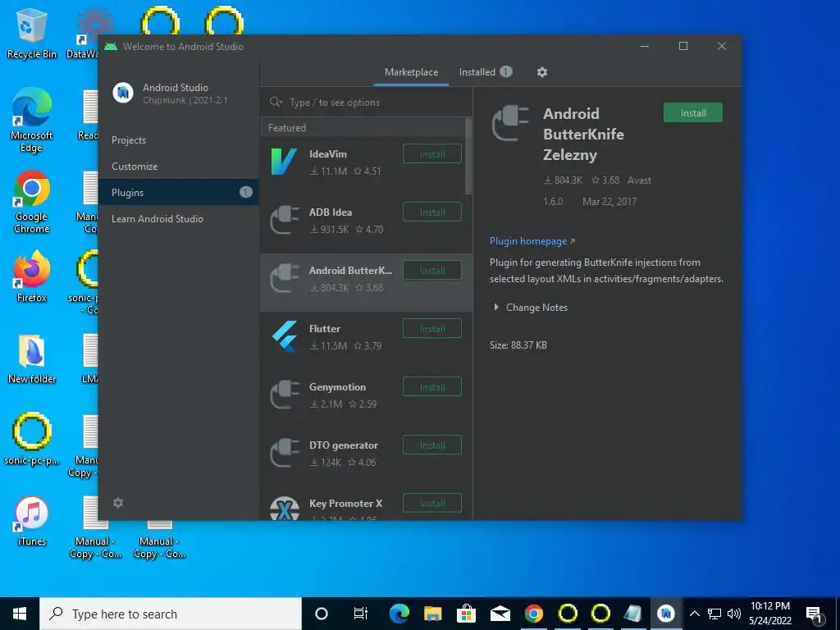Click Android Studio icon on taskbar
This screenshot has height=630, width=840.
666,614
